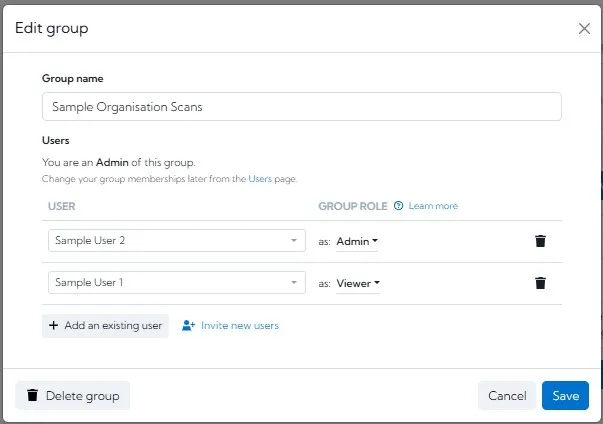Open the Learn more link
The width and height of the screenshot is (603, 424).
433,206
